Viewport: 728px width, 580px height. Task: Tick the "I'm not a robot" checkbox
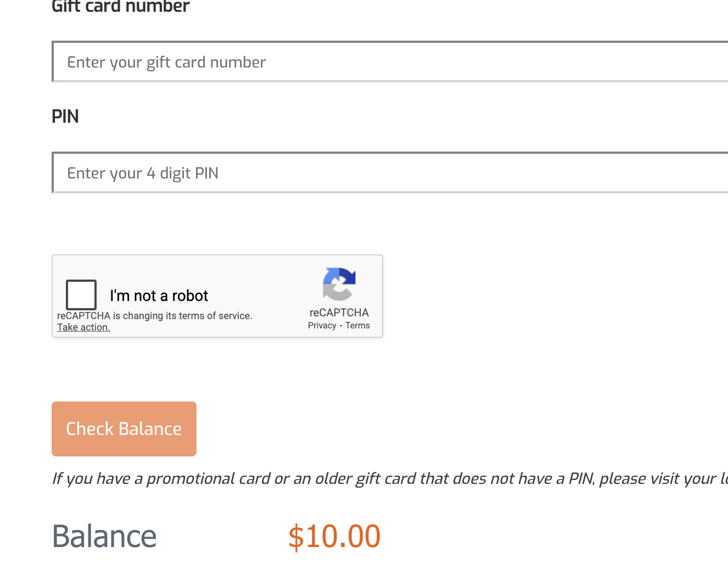[x=81, y=295]
